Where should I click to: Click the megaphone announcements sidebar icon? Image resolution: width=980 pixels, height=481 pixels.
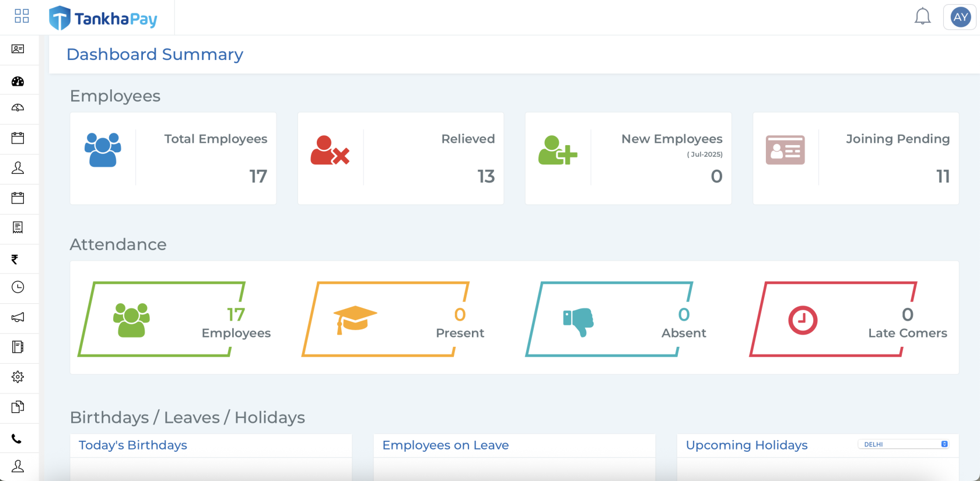point(18,317)
